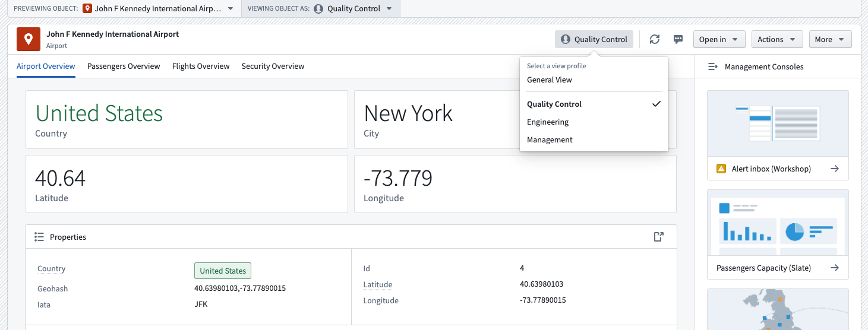This screenshot has width=868, height=330.
Task: Click the -73.77890015 longitude value
Action: click(x=542, y=300)
